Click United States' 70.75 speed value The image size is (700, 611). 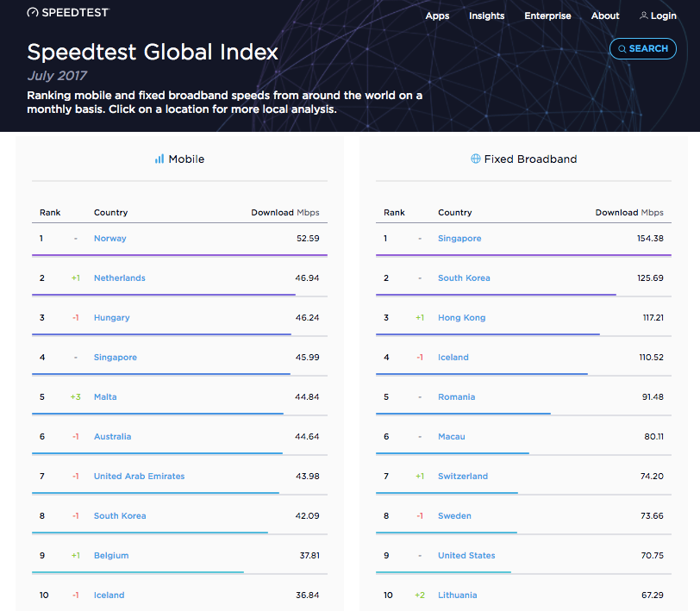click(653, 556)
